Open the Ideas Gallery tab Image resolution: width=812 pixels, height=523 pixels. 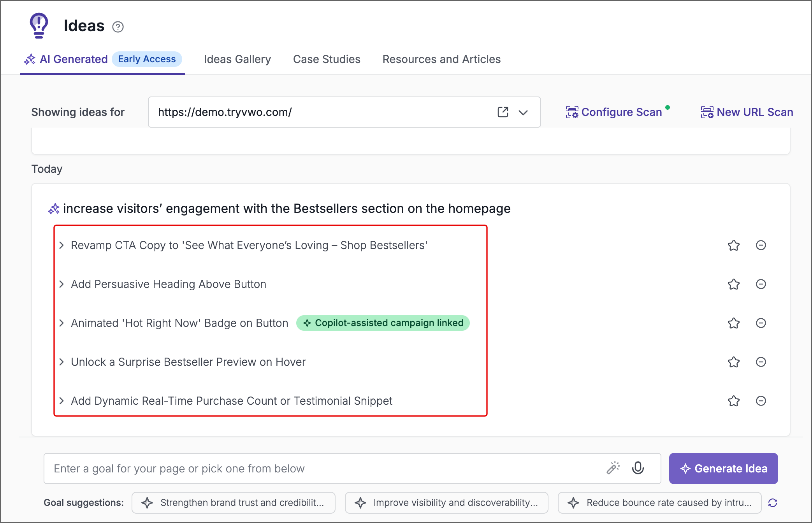pyautogui.click(x=237, y=59)
